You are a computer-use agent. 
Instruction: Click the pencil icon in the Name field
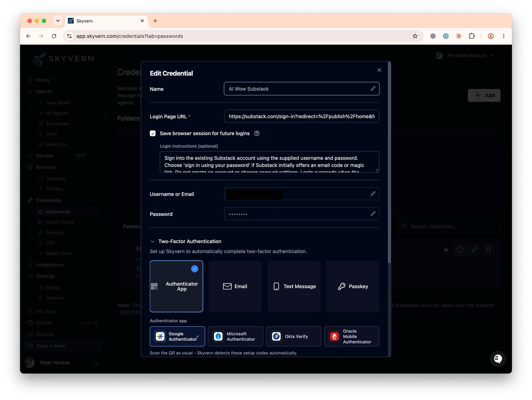tap(373, 89)
